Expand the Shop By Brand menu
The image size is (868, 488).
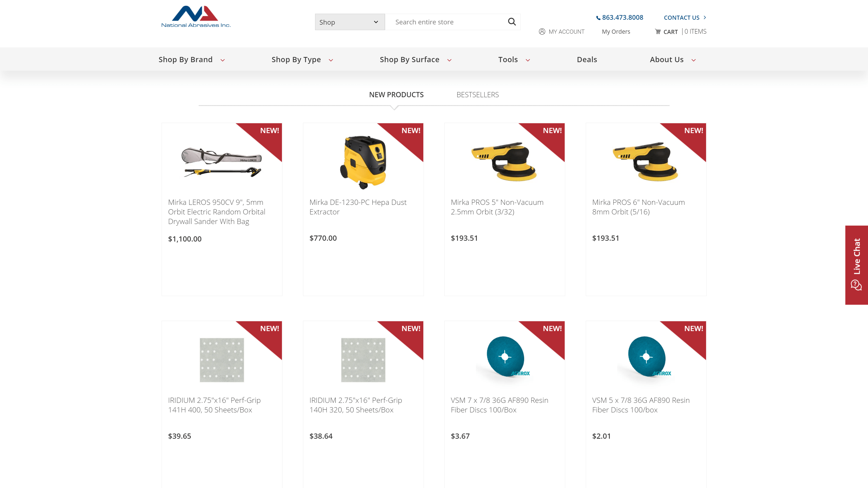point(192,60)
